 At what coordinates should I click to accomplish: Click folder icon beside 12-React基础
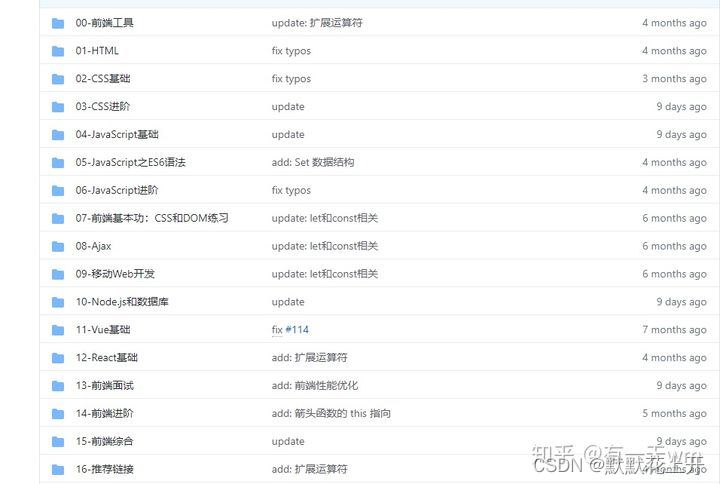[x=58, y=358]
